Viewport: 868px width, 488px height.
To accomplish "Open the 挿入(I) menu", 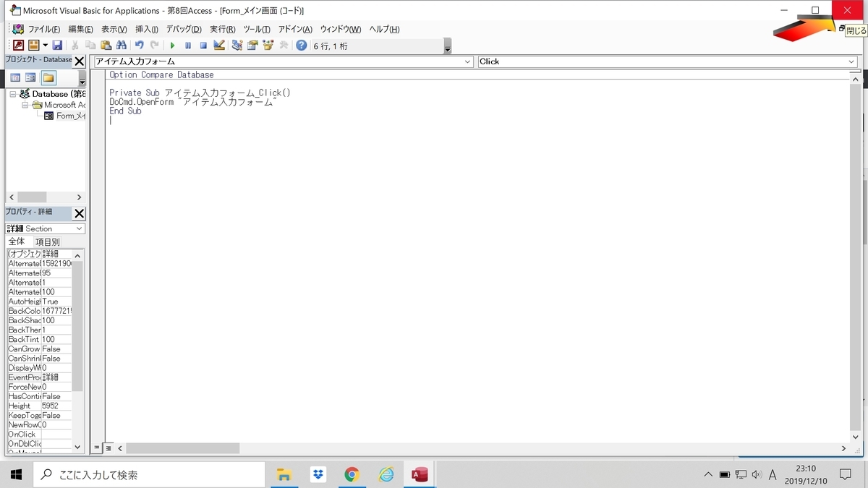I will pyautogui.click(x=146, y=29).
